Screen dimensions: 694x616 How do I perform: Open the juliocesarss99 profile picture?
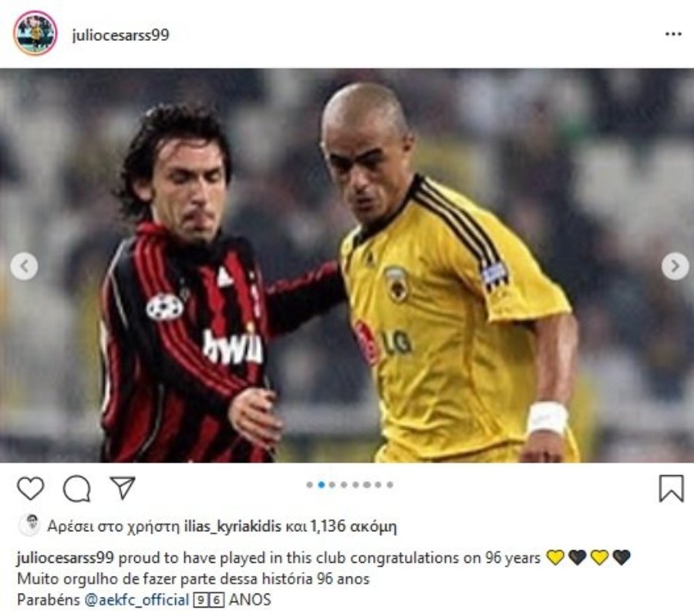35,33
